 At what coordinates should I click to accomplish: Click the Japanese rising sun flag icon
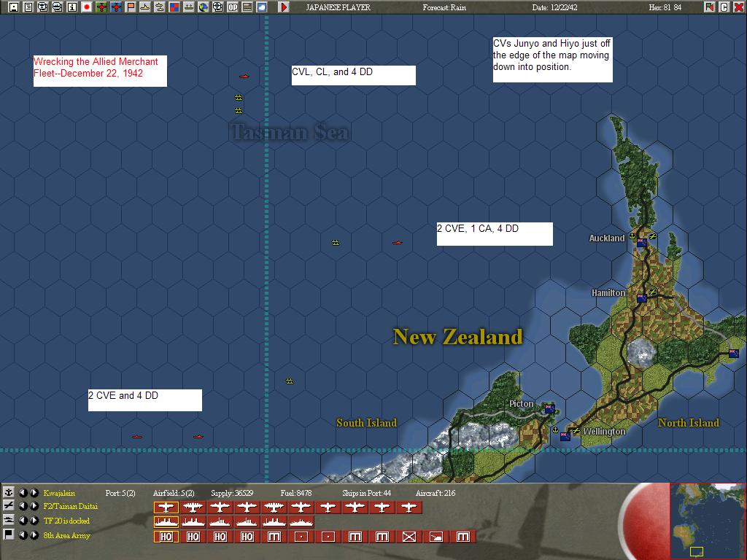[x=87, y=7]
